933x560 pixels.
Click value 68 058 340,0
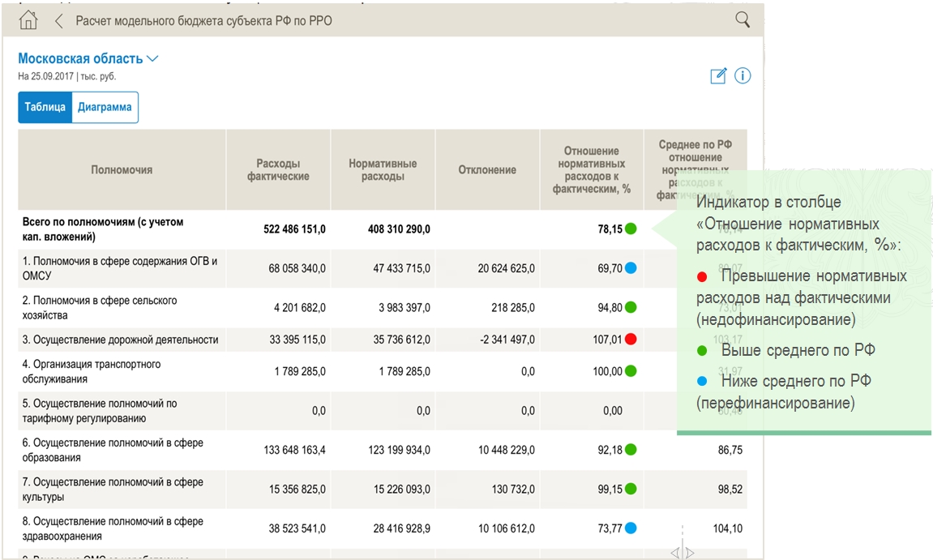297,268
